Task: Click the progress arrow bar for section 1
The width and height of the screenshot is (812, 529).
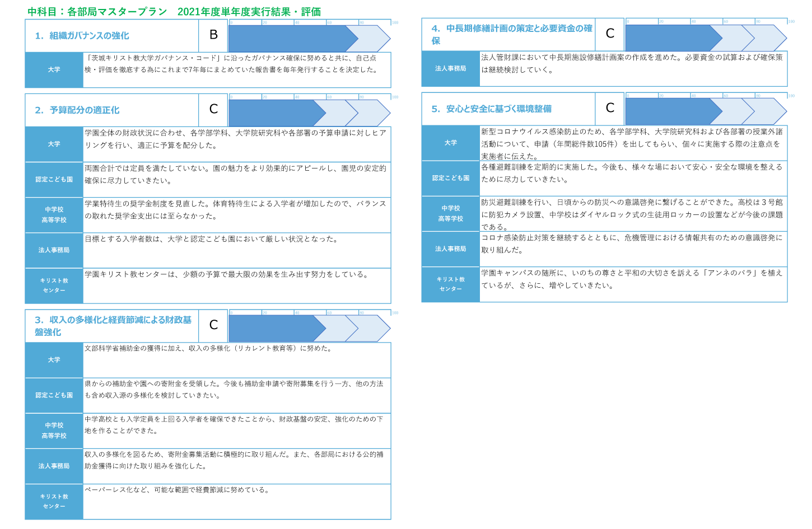Action: (x=309, y=39)
